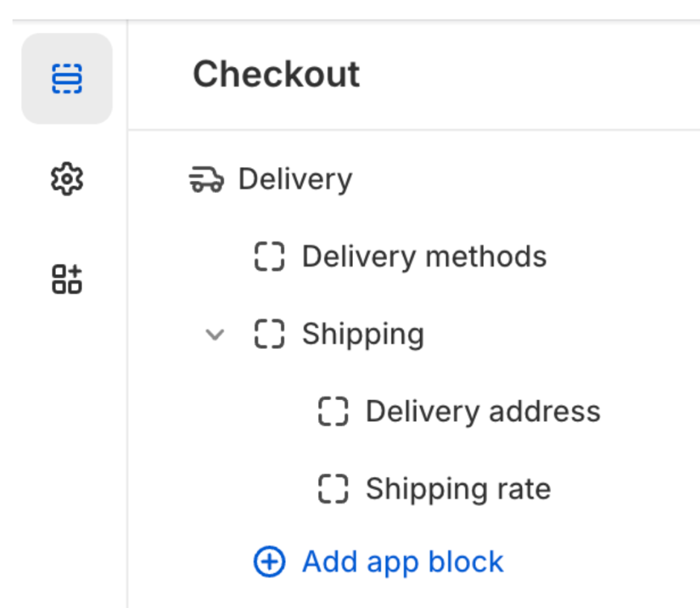Click the plus circle icon for app block
Screen dimensions: 700x608
coord(270,562)
